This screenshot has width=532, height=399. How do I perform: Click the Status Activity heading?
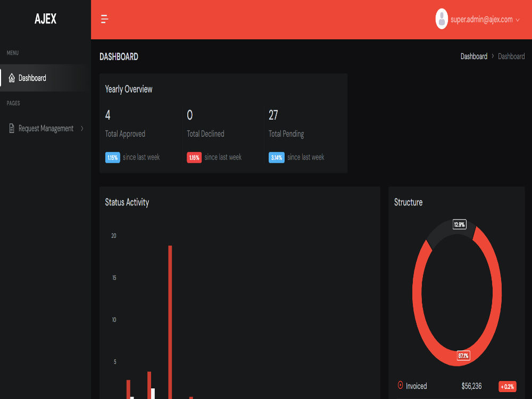pos(127,202)
